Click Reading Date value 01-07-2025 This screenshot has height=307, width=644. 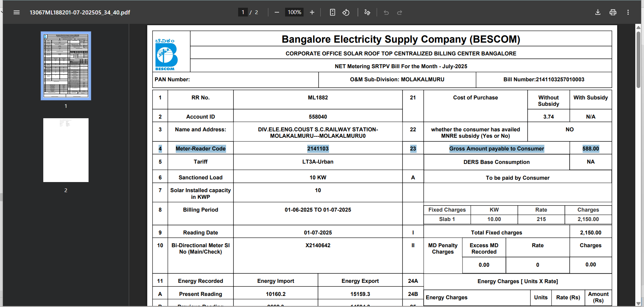pyautogui.click(x=318, y=233)
